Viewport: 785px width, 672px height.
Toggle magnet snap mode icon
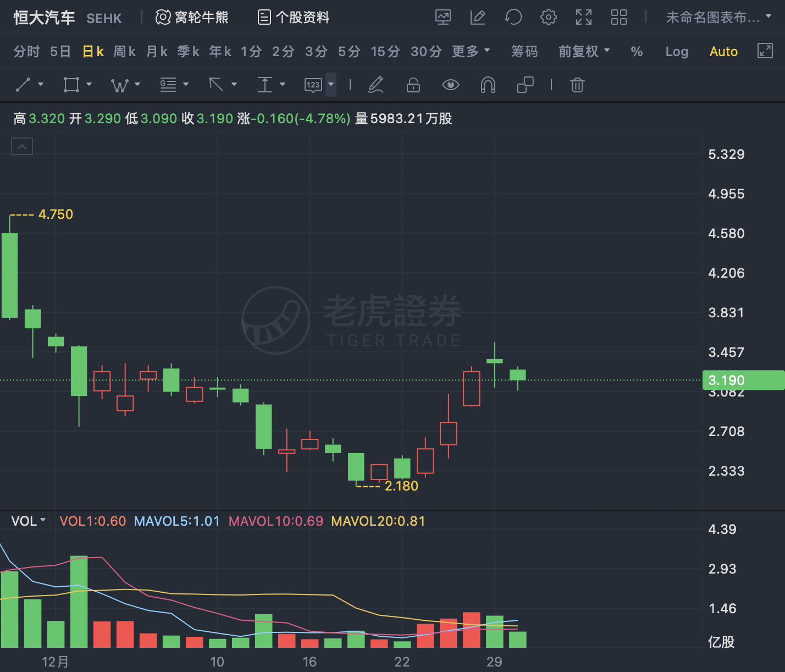coord(488,85)
